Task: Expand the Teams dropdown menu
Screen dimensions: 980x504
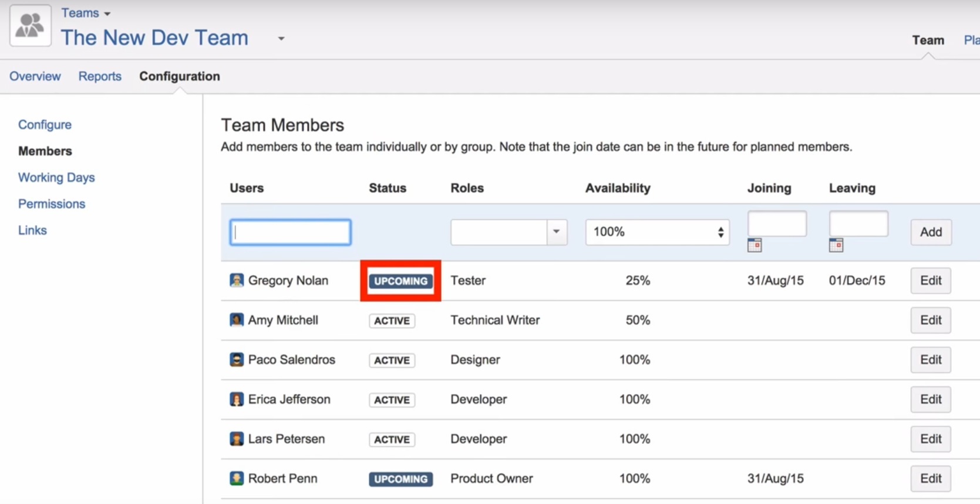Action: click(x=86, y=13)
